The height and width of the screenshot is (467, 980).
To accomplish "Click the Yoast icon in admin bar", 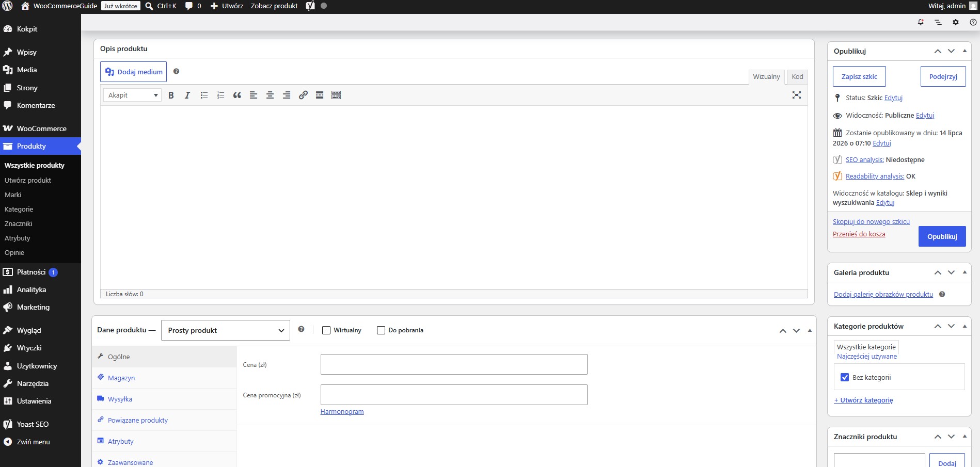I will 310,6.
